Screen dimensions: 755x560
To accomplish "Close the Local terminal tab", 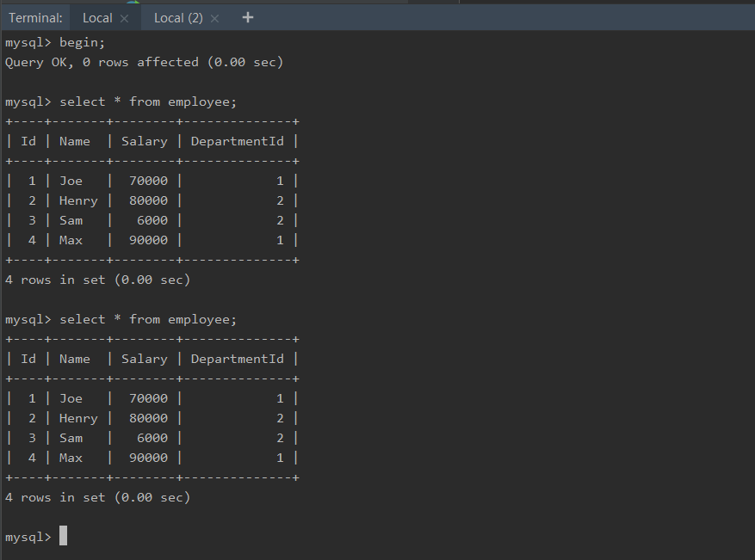I will point(124,18).
